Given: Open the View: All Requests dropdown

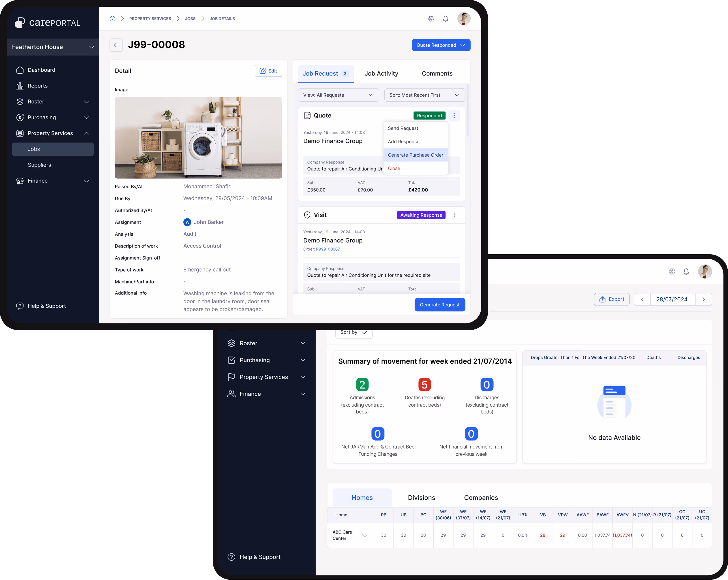Looking at the screenshot, I should [x=338, y=95].
